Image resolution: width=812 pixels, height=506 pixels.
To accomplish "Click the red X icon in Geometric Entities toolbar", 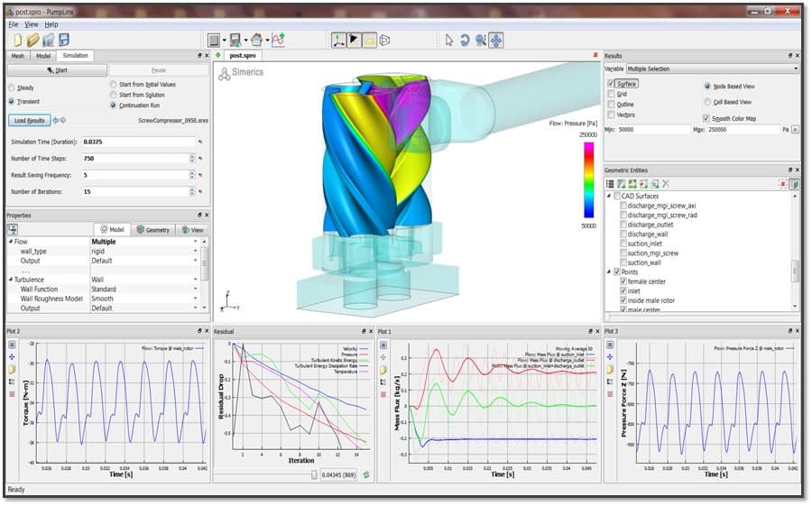I will coord(783,184).
